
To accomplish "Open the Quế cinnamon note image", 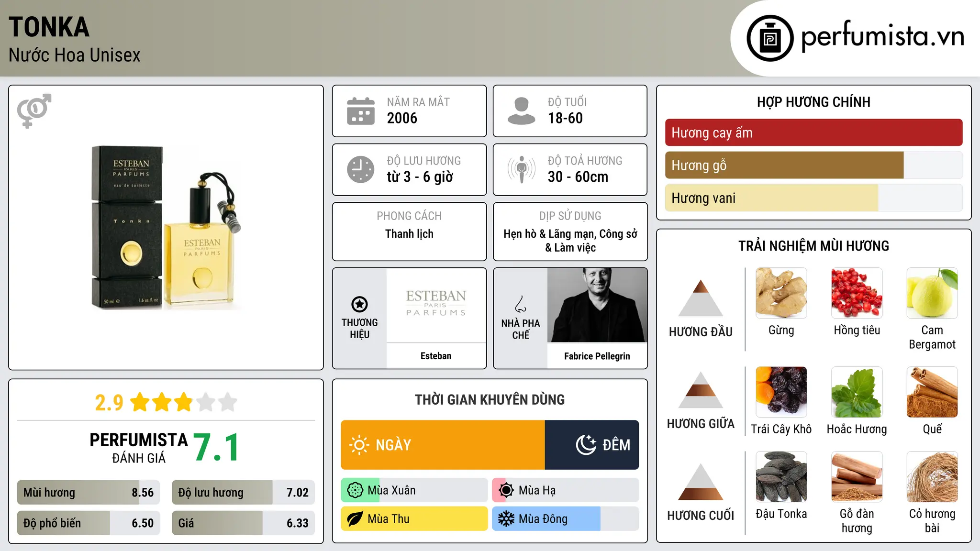I will (x=932, y=392).
